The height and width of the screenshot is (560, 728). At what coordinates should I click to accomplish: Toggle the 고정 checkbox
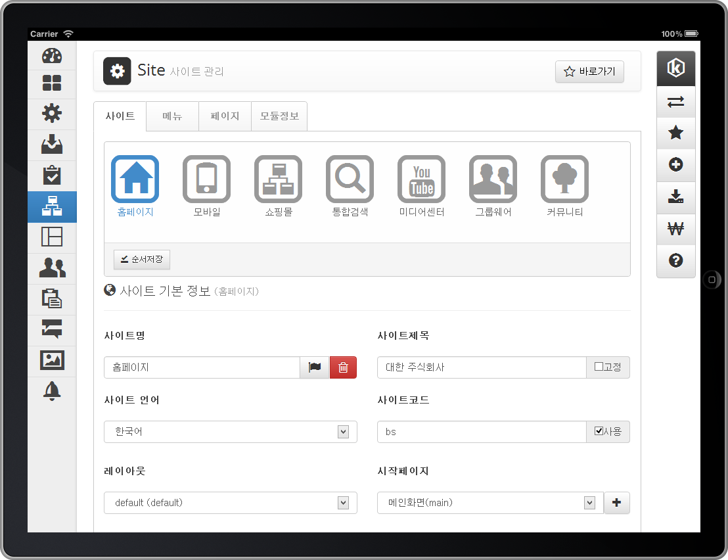coord(599,367)
